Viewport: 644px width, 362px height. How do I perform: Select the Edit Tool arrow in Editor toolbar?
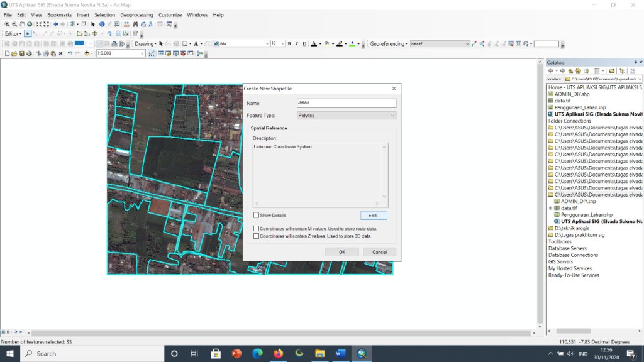pos(28,34)
